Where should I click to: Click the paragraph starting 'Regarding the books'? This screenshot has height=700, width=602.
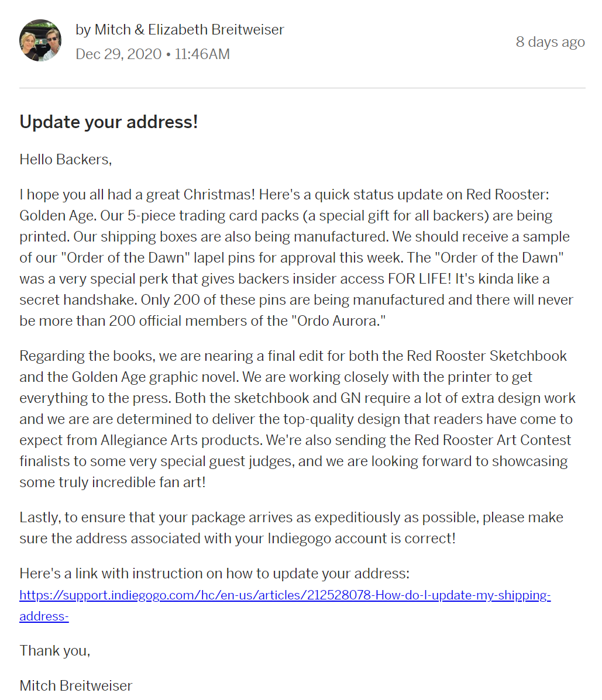297,419
